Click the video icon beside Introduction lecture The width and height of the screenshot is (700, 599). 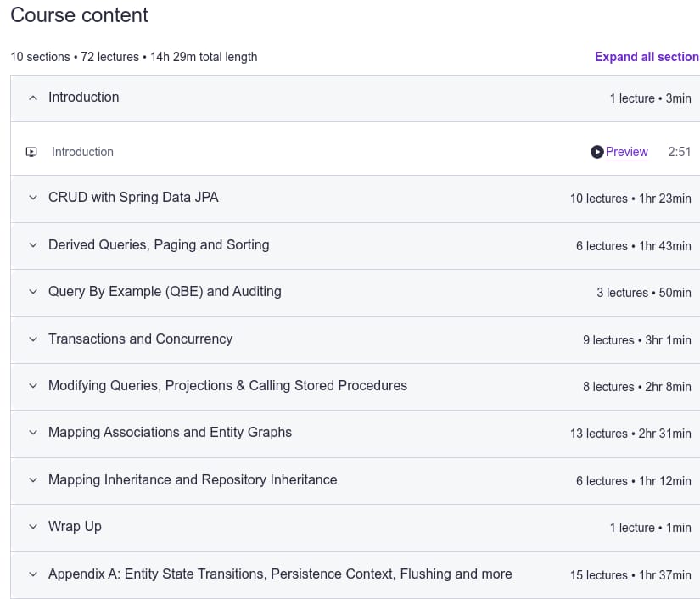coord(31,152)
